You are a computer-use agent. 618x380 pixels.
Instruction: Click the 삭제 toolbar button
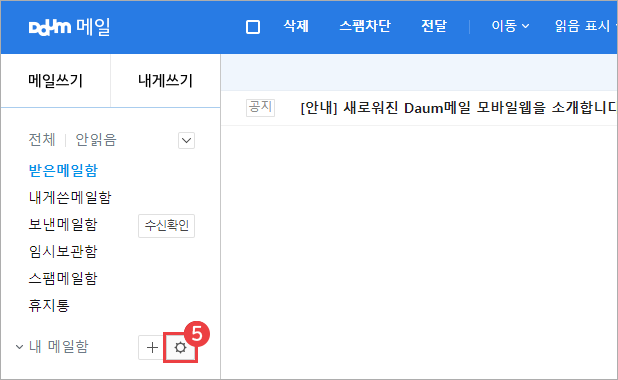pos(296,26)
